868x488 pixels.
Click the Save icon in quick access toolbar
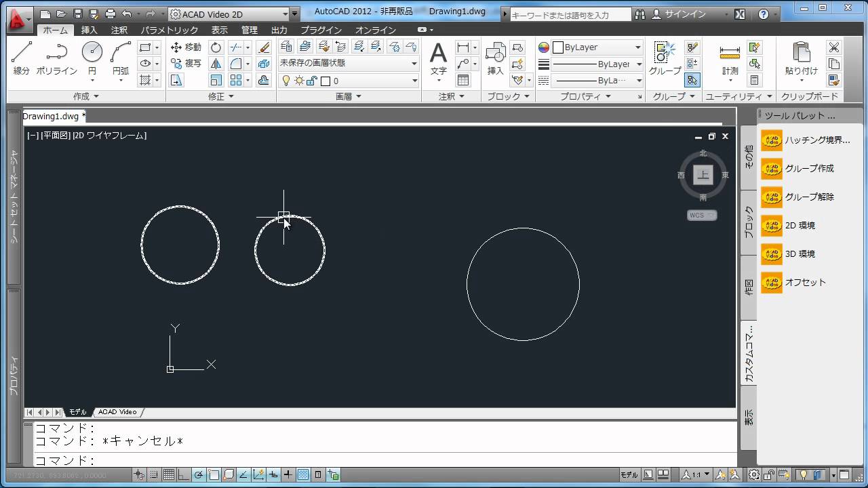[77, 14]
